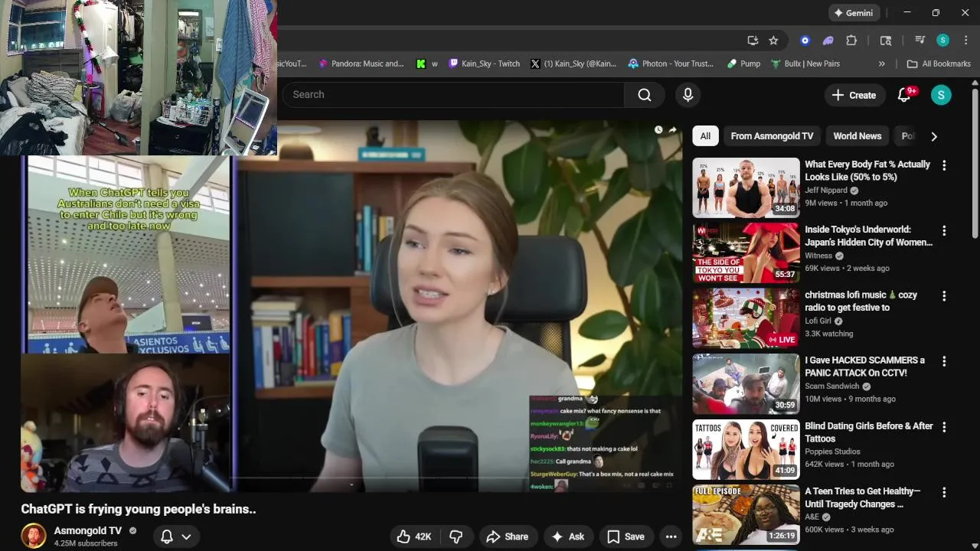Open the Chrome three-dot menu
980x551 pixels.
coord(966,41)
